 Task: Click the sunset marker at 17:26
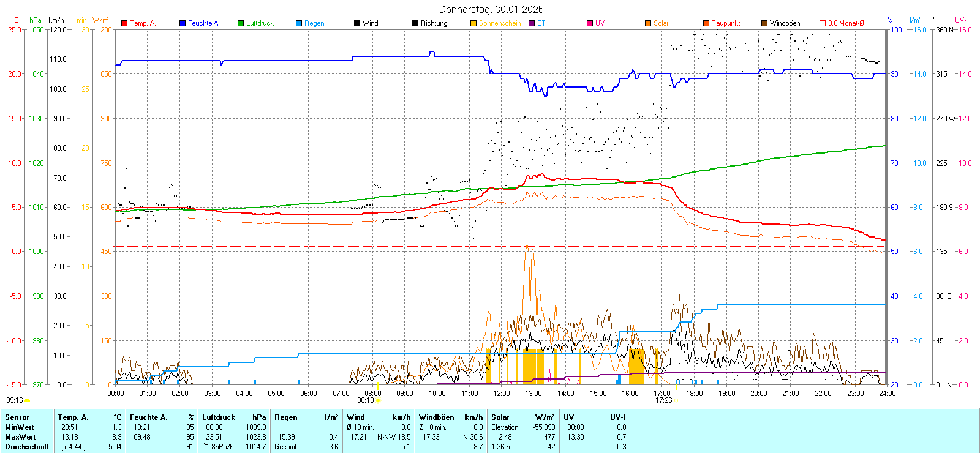676,400
